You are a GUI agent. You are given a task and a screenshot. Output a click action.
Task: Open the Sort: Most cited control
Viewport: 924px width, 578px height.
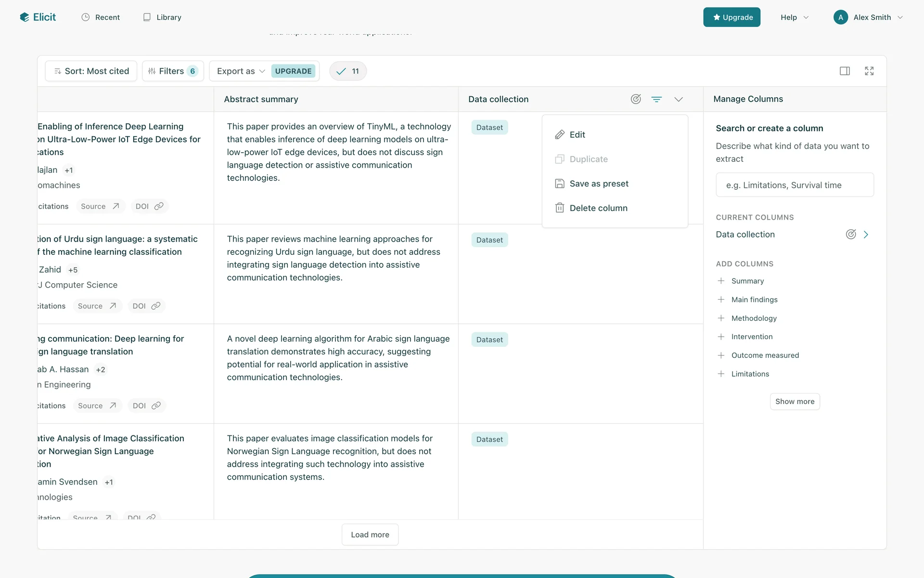tap(91, 71)
